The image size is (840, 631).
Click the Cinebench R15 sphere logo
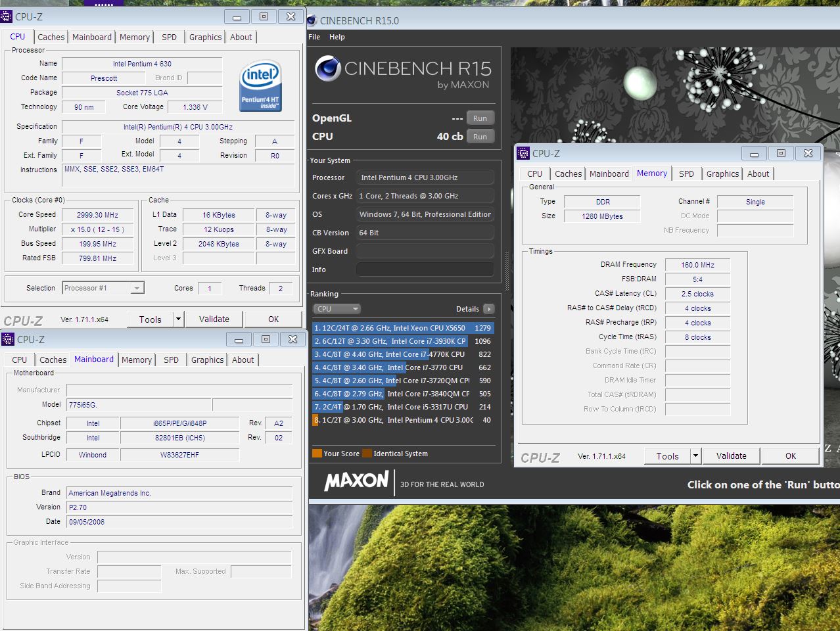(327, 68)
